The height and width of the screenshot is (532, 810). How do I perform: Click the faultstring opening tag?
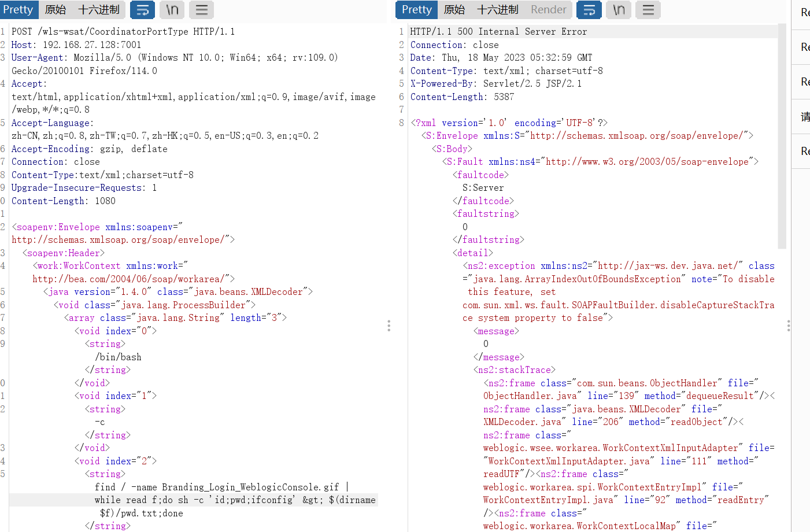point(486,214)
